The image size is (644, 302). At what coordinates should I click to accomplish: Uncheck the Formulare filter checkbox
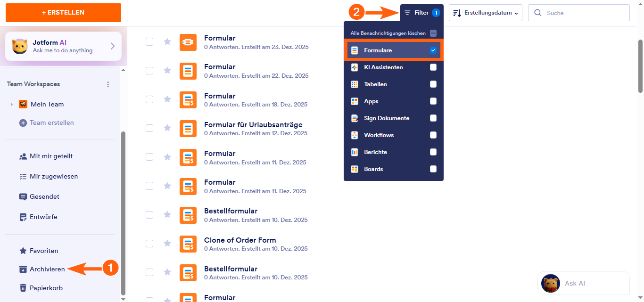[433, 50]
